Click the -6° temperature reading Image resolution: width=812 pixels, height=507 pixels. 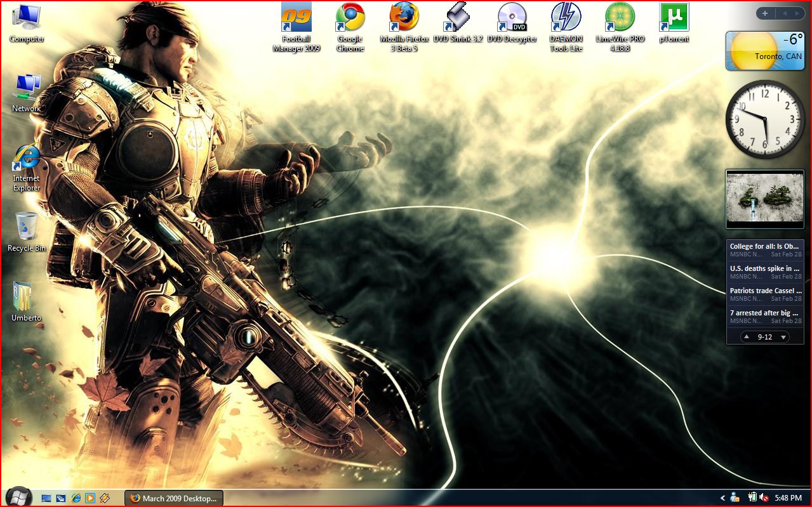(x=793, y=39)
